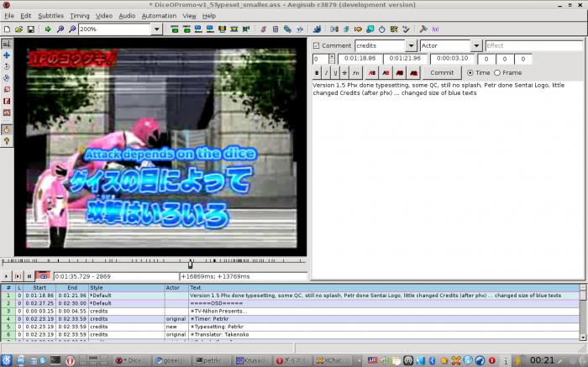Image resolution: width=588 pixels, height=367 pixels.
Task: Toggle the Comment checkbox
Action: point(316,45)
